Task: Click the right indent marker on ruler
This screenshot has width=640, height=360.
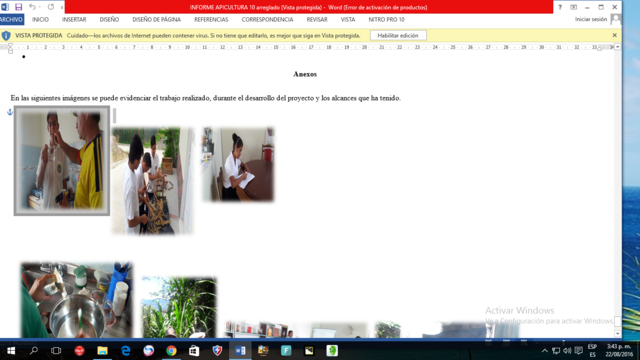Action: (599, 48)
